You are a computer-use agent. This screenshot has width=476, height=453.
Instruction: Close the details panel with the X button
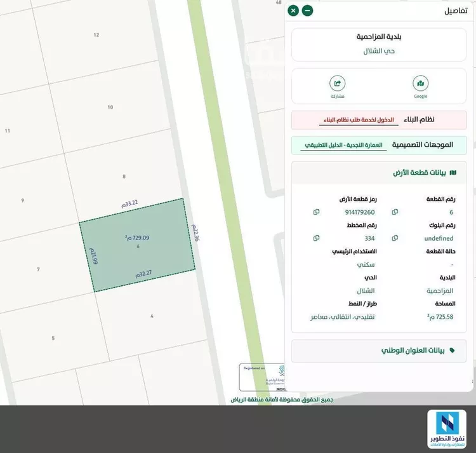pos(293,11)
